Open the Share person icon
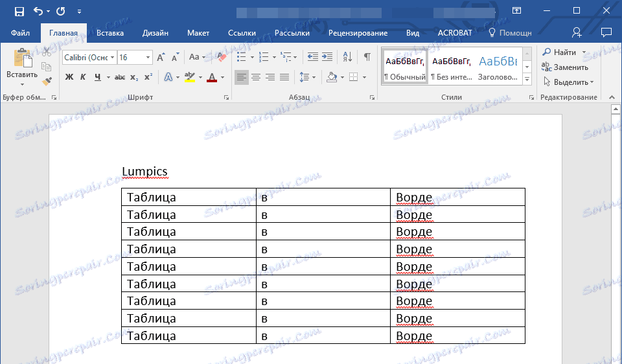This screenshot has width=622, height=364. click(577, 33)
